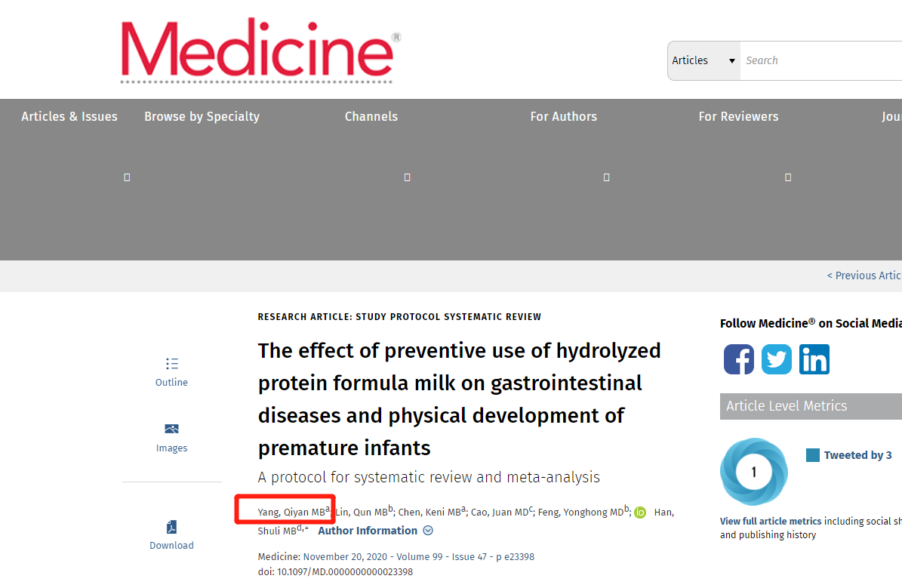Open the For Authors menu

click(564, 116)
